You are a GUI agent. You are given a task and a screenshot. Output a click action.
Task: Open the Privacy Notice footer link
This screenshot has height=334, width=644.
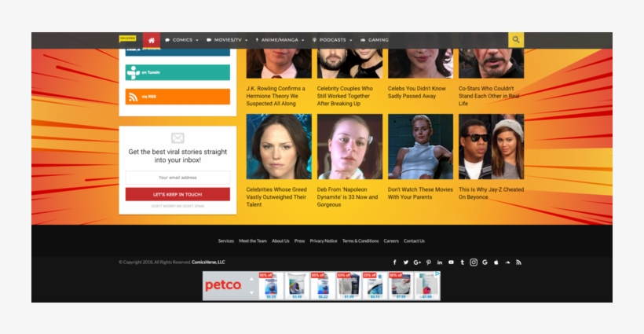[x=324, y=240]
